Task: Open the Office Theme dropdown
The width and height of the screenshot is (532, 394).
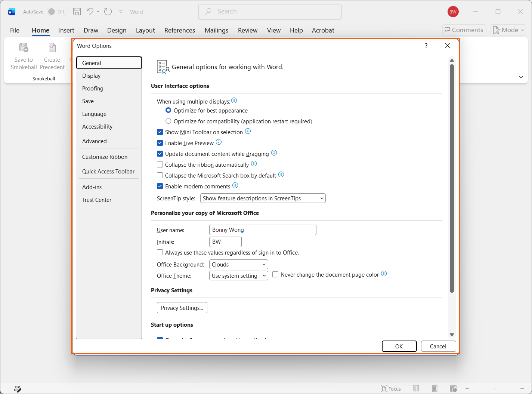Action: (x=239, y=276)
